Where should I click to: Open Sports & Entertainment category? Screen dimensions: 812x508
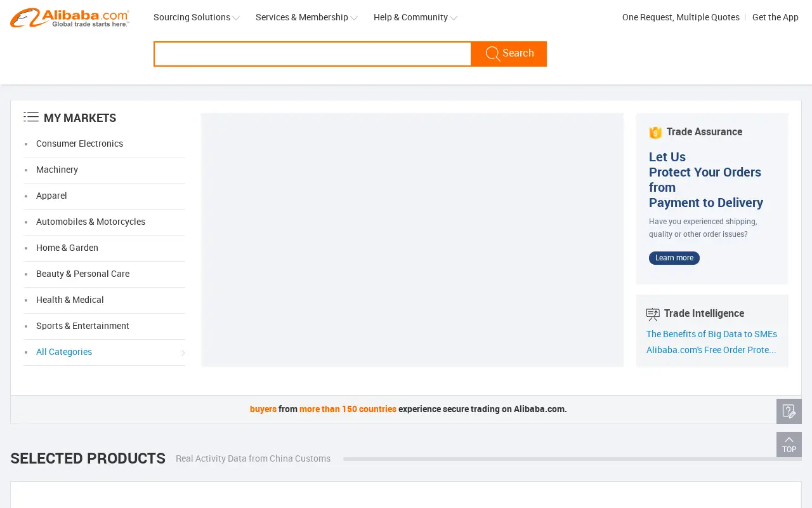(82, 326)
